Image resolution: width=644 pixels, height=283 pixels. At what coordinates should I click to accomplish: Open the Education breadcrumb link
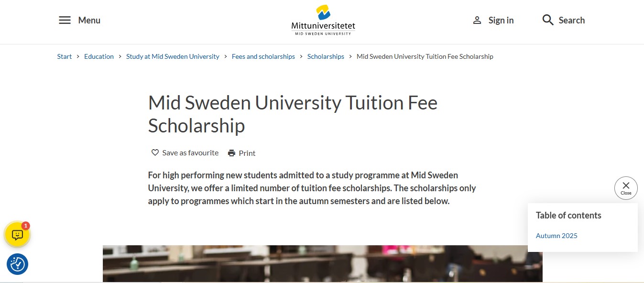coord(99,56)
